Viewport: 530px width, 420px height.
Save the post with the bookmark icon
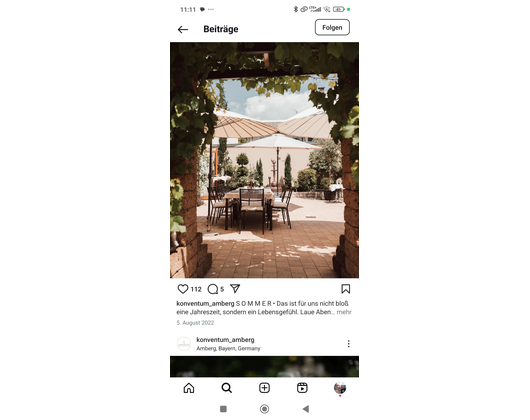pos(345,289)
